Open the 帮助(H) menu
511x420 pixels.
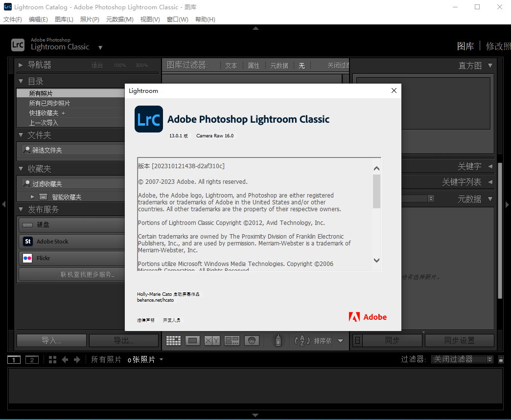pyautogui.click(x=205, y=19)
